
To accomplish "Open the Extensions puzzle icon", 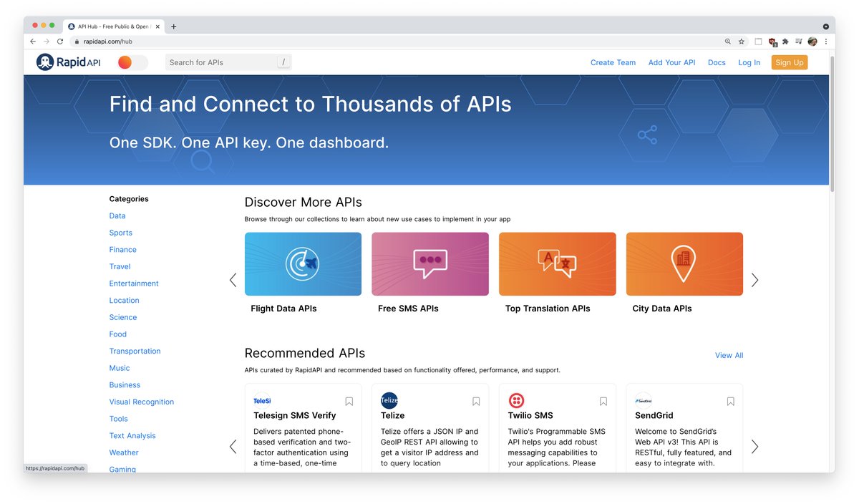I will pyautogui.click(x=785, y=42).
